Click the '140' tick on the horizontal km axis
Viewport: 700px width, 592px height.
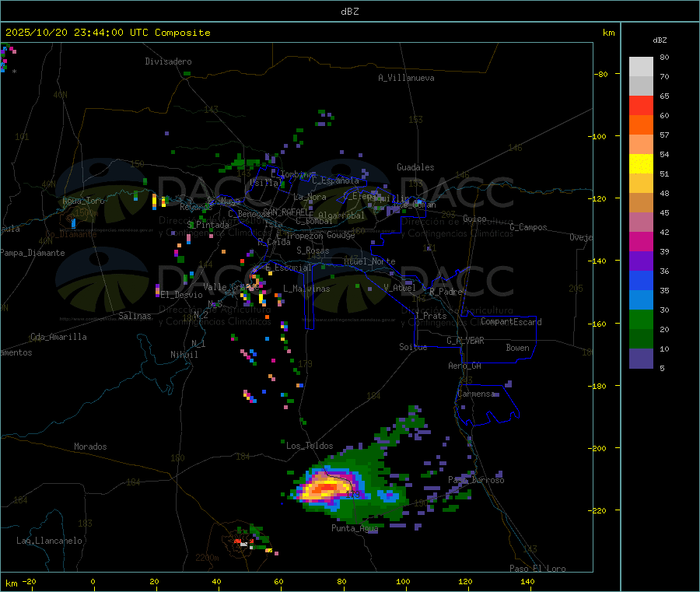coord(527,582)
